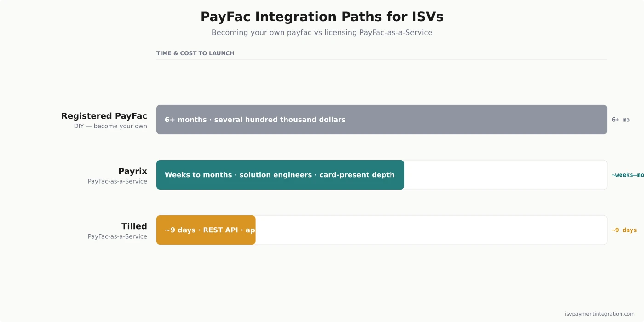Screen dimensions: 644x322
Task: Click the 'TIME & COST TO LAUNCH' heading
Action: coord(195,53)
